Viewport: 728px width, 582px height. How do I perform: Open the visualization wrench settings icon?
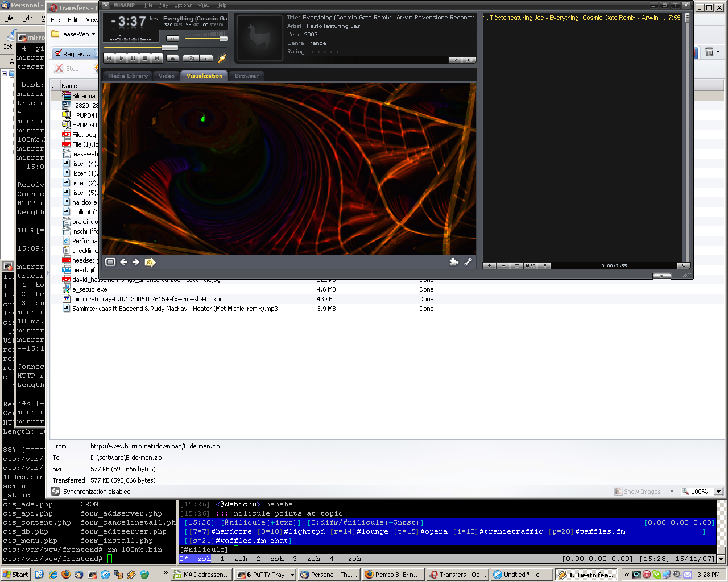(x=468, y=262)
